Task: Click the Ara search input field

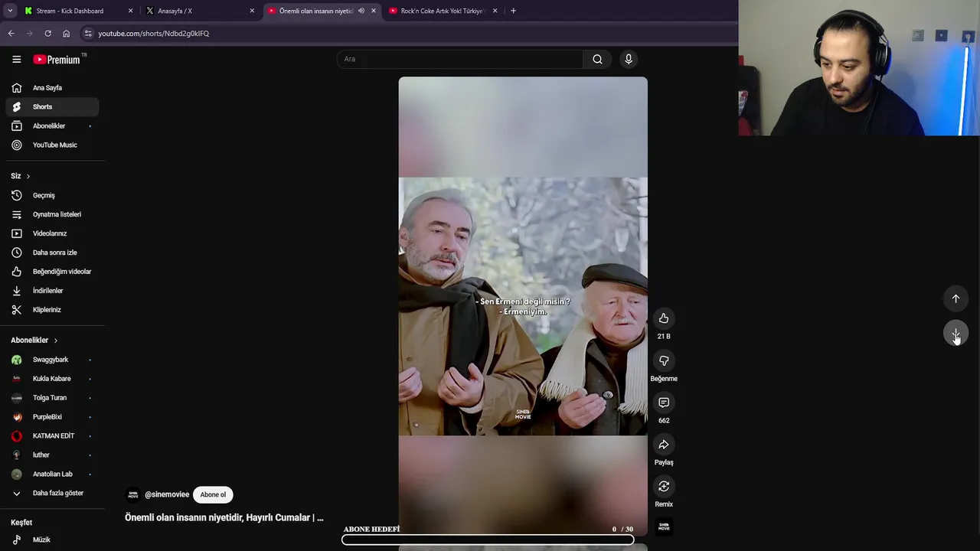Action: click(x=459, y=59)
